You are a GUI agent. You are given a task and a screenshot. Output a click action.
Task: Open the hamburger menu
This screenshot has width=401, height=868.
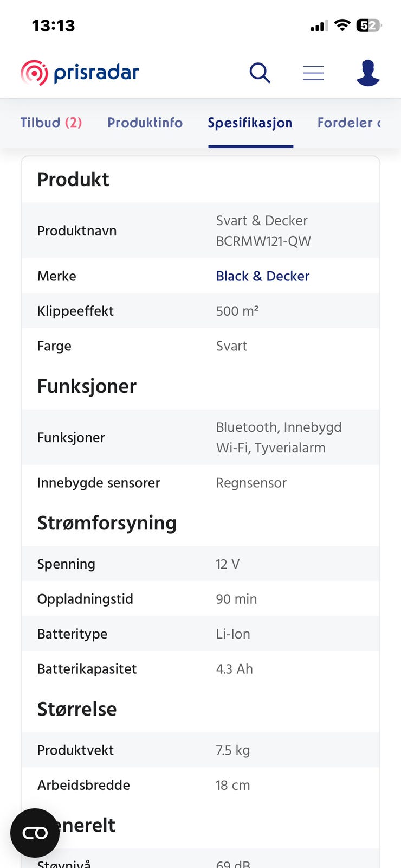[x=313, y=73]
